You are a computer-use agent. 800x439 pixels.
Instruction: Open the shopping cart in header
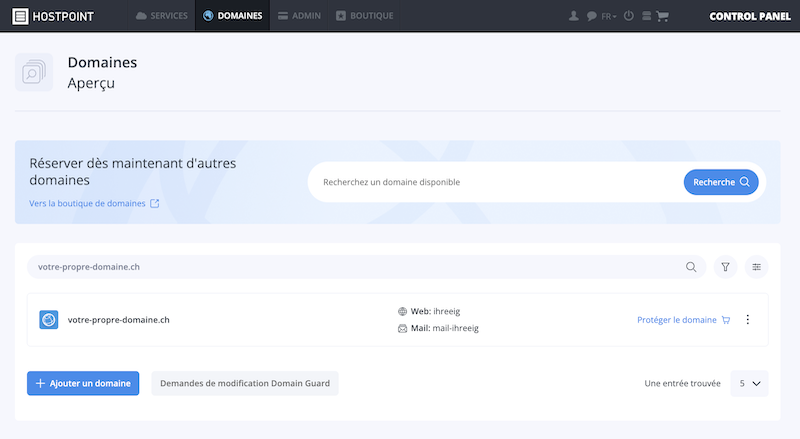pos(663,16)
